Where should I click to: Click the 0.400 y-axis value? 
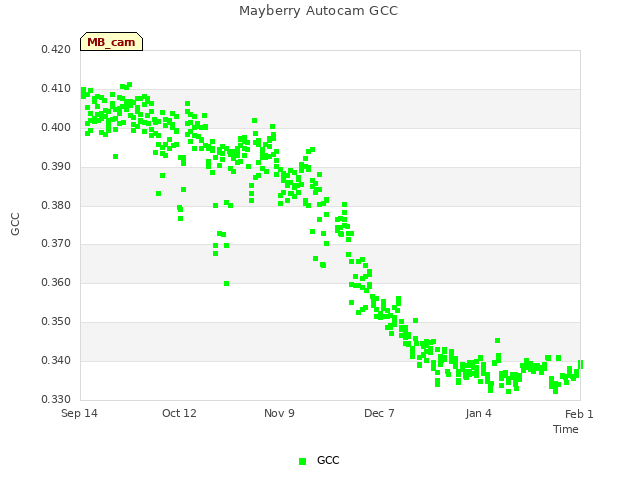tap(56, 127)
